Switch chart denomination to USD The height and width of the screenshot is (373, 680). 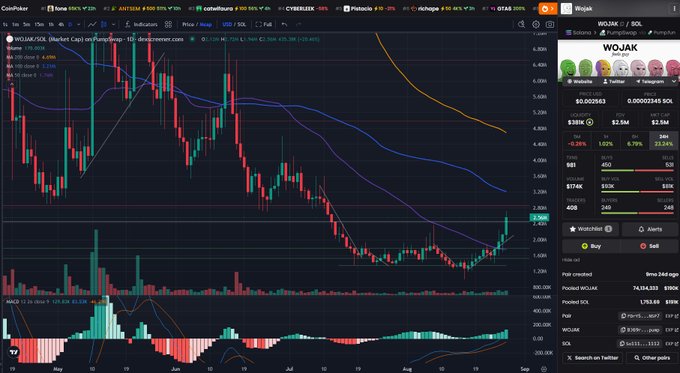point(227,25)
